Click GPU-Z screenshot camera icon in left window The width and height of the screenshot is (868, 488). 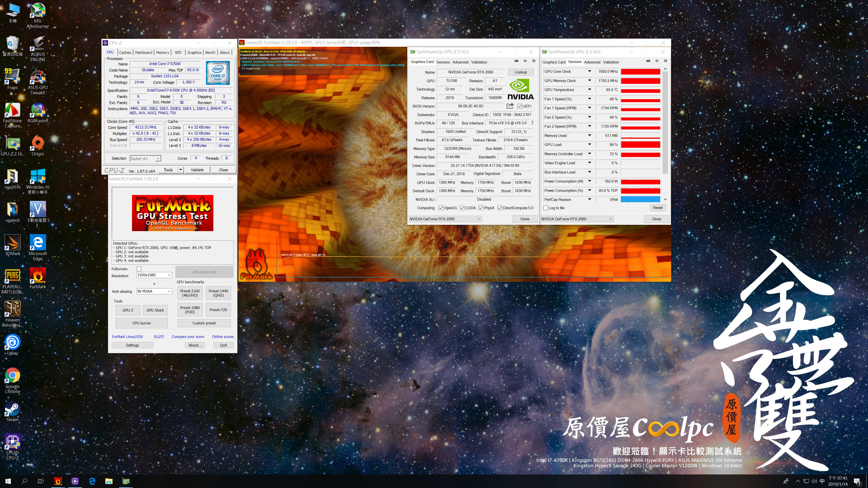point(516,61)
